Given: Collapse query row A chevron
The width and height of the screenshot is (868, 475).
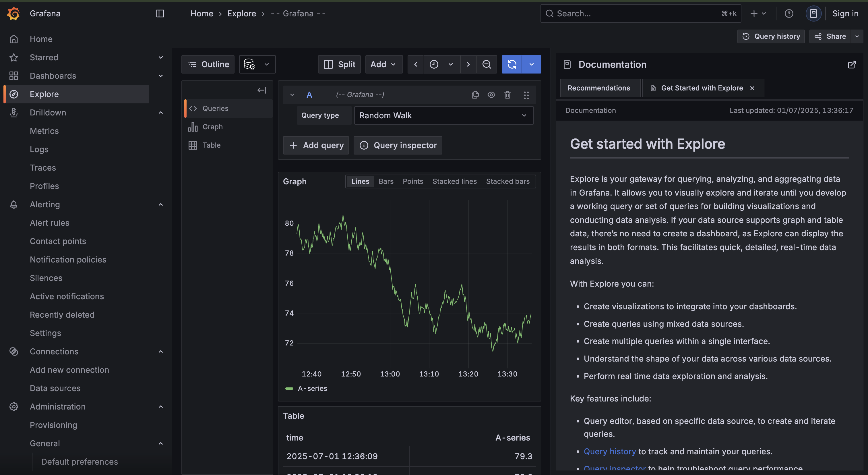Looking at the screenshot, I should coord(292,95).
